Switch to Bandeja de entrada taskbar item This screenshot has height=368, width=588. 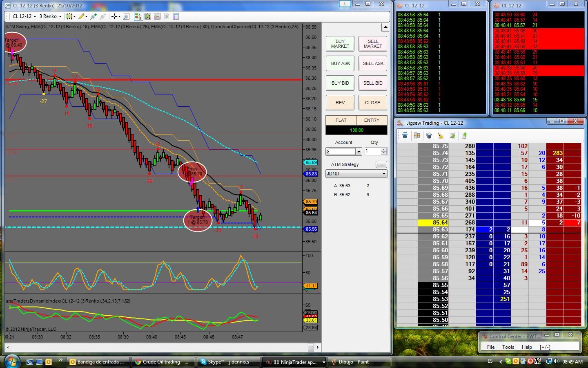pyautogui.click(x=98, y=362)
